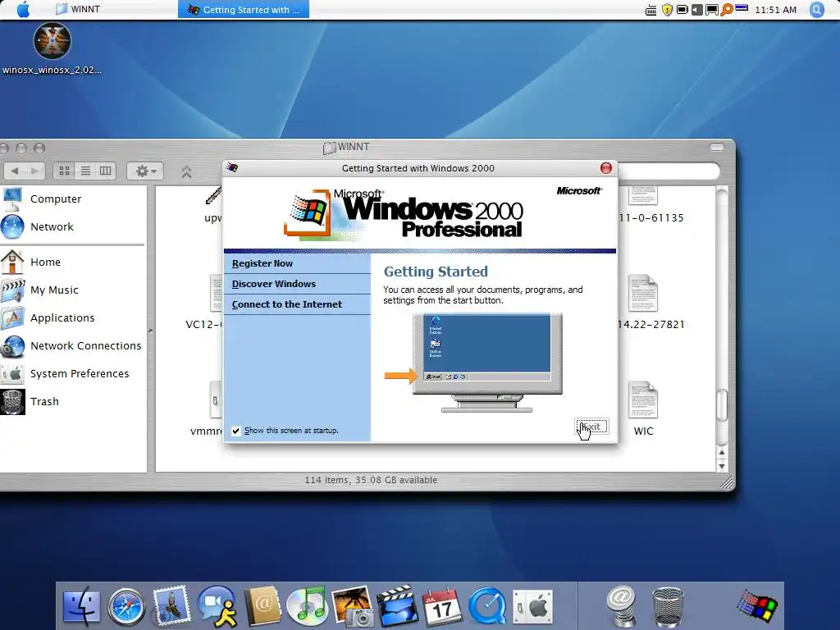Click the blue bar tray icon
This screenshot has height=630, width=840.
click(742, 8)
